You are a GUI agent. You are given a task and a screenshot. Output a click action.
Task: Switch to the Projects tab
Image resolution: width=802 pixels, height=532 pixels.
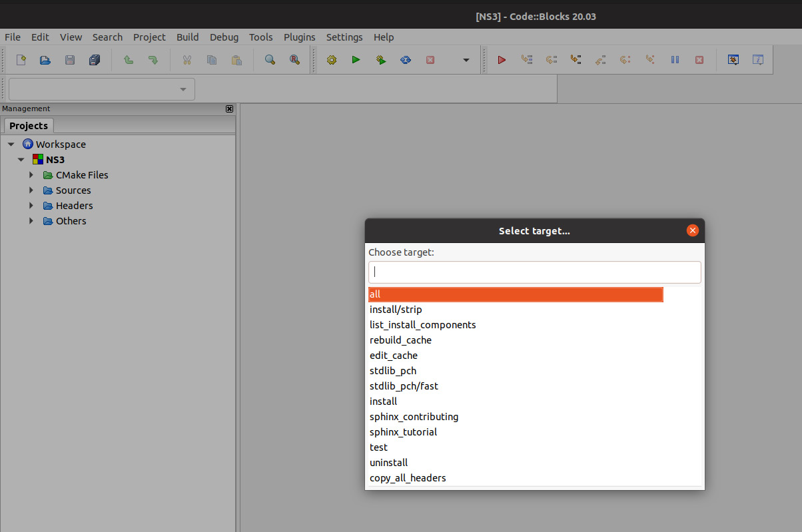coord(29,125)
